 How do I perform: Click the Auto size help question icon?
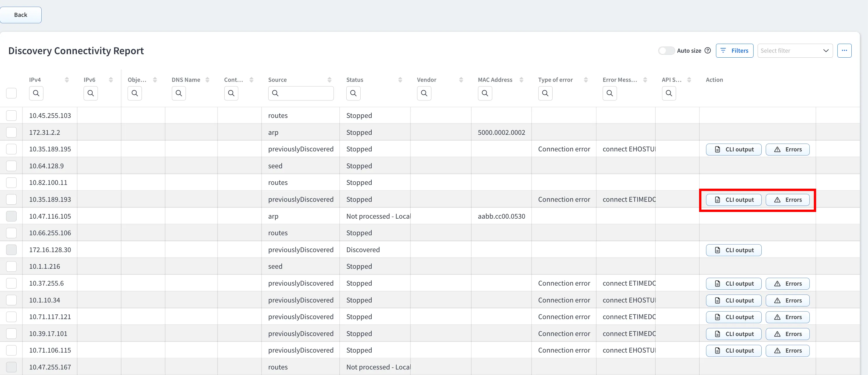708,51
